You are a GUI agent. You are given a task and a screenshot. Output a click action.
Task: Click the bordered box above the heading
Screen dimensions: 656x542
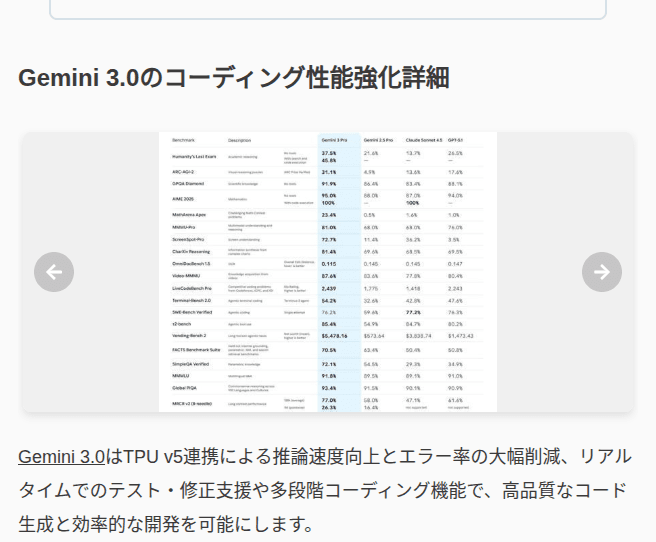pyautogui.click(x=328, y=9)
